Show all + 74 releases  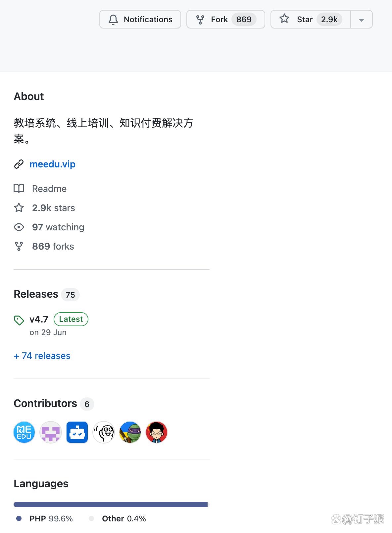point(42,356)
